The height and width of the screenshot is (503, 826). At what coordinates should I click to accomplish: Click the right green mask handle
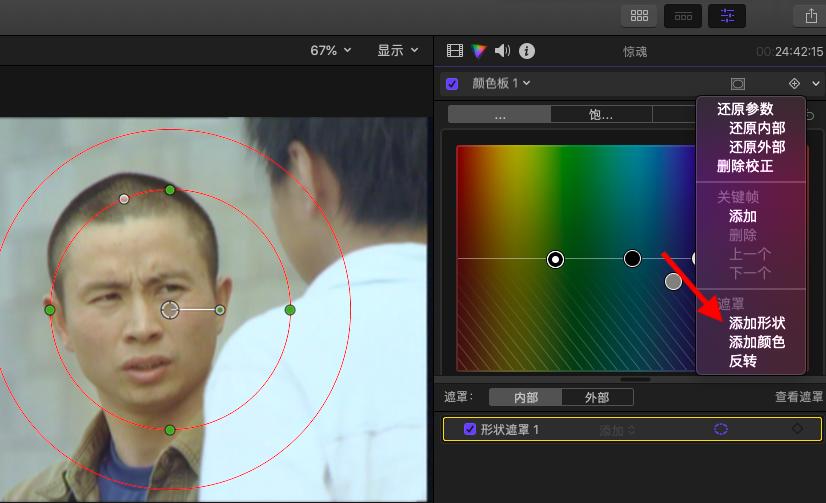pos(290,310)
